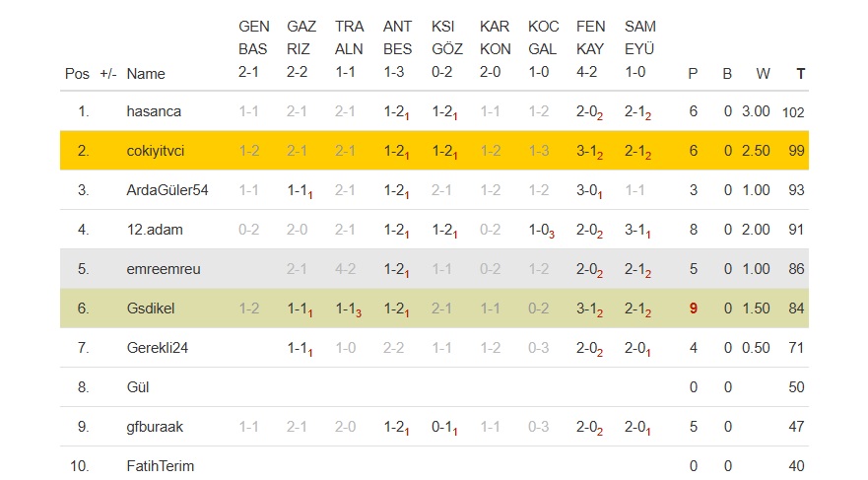Open the Gsdikel user entry
The width and height of the screenshot is (868, 480).
150,309
